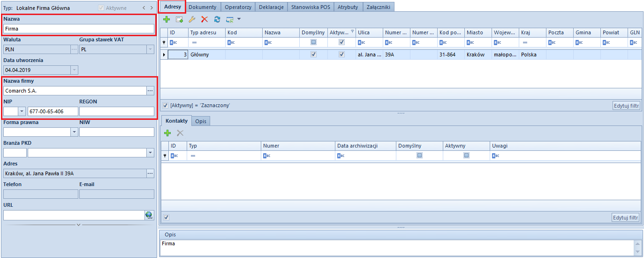Toggle Aktywny checkbox for Główny address
Image resolution: width=644 pixels, height=258 pixels.
341,55
